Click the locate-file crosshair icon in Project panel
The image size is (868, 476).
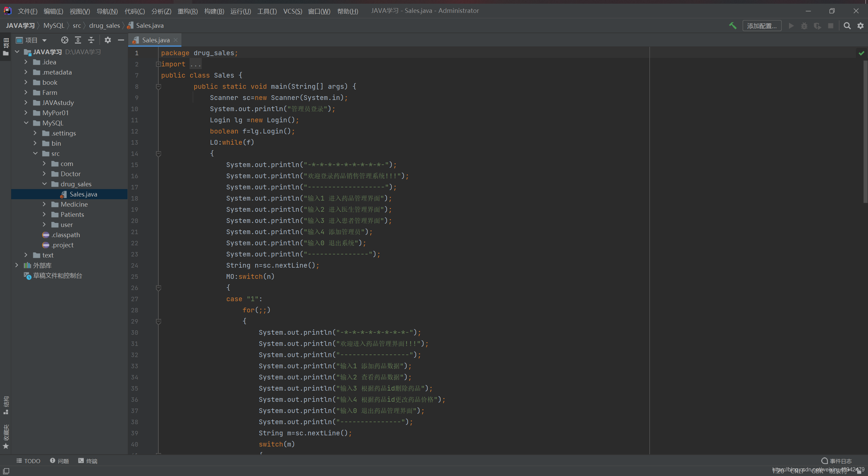[x=64, y=40]
